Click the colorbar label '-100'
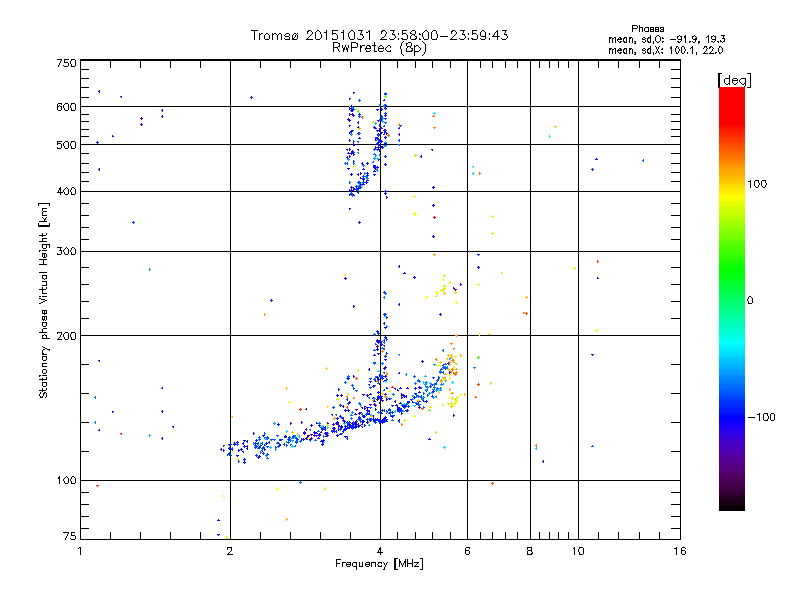This screenshot has width=800, height=600. [761, 417]
